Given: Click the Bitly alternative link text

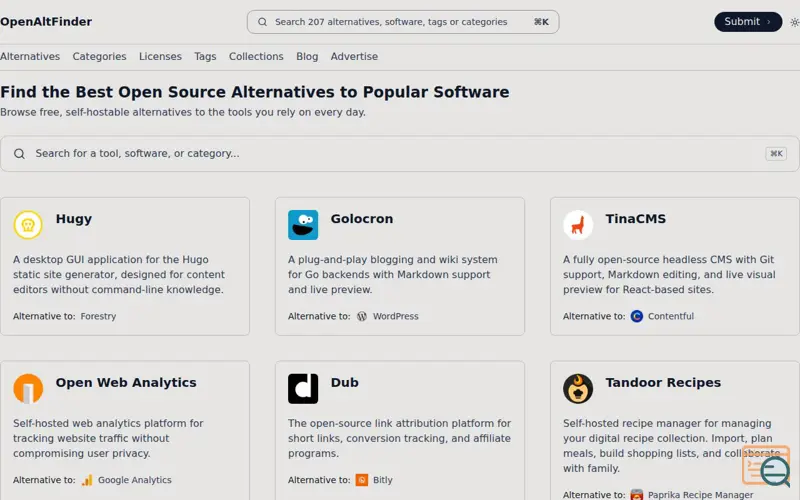Looking at the screenshot, I should pyautogui.click(x=383, y=480).
